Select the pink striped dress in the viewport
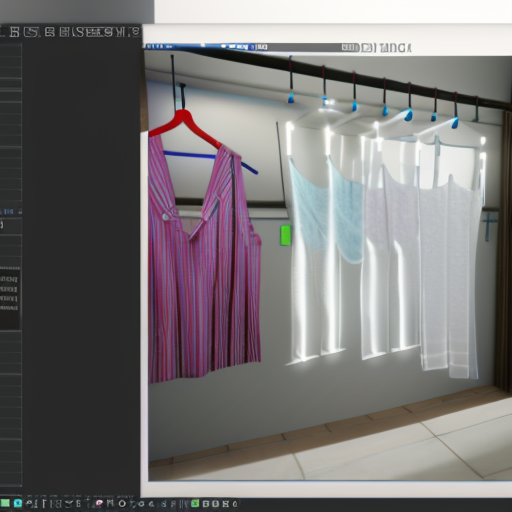512x512 pixels. pos(203,263)
